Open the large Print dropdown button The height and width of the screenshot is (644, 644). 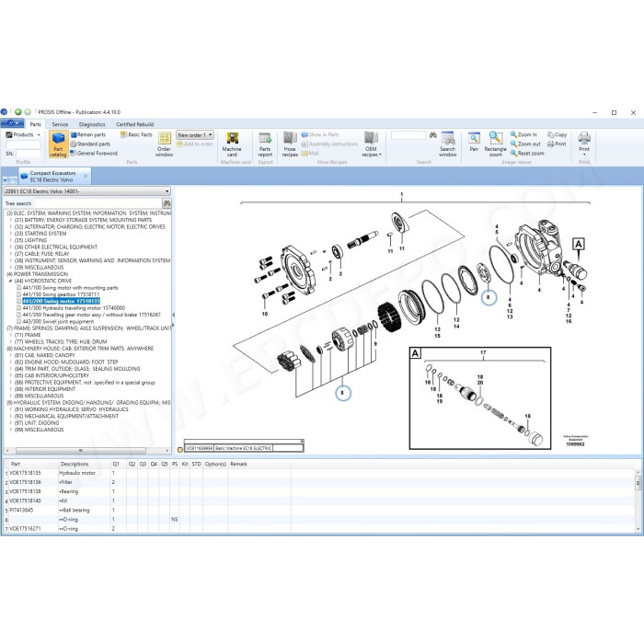pyautogui.click(x=584, y=144)
